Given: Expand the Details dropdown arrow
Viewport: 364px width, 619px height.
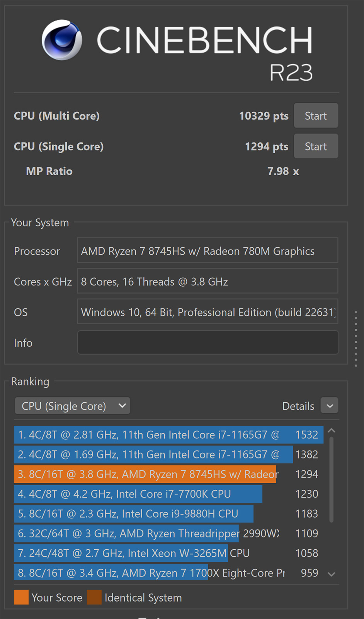Looking at the screenshot, I should click(330, 406).
